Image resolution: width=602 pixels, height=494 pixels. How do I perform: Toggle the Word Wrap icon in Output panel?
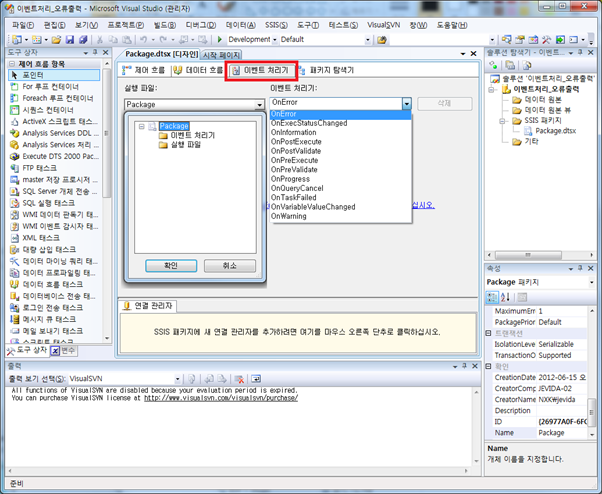tap(256, 379)
